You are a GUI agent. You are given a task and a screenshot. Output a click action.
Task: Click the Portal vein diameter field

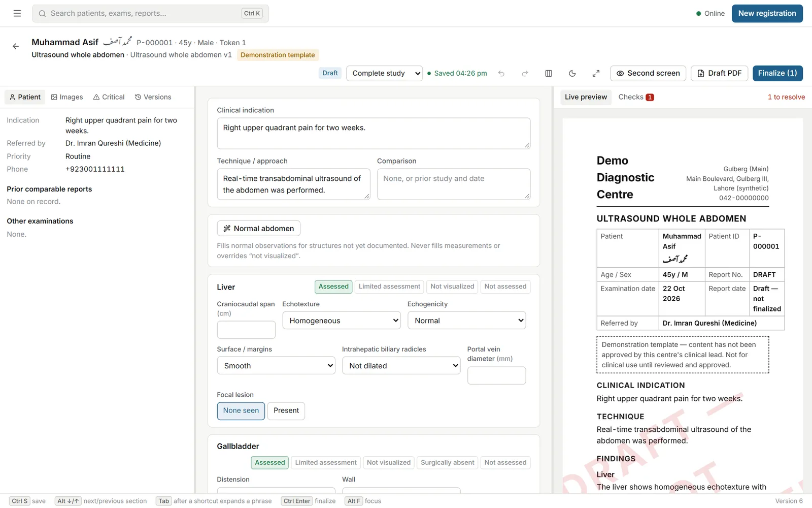click(x=497, y=375)
